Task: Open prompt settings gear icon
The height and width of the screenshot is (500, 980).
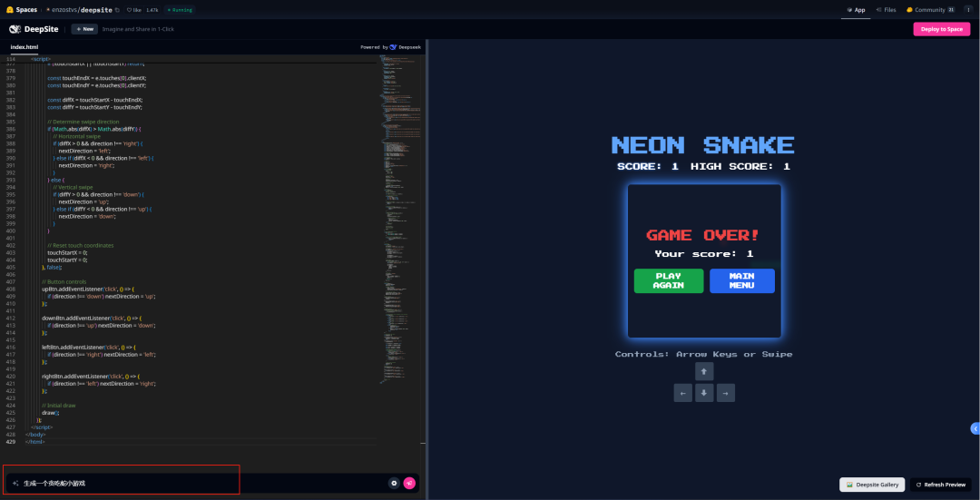Action: [x=394, y=483]
